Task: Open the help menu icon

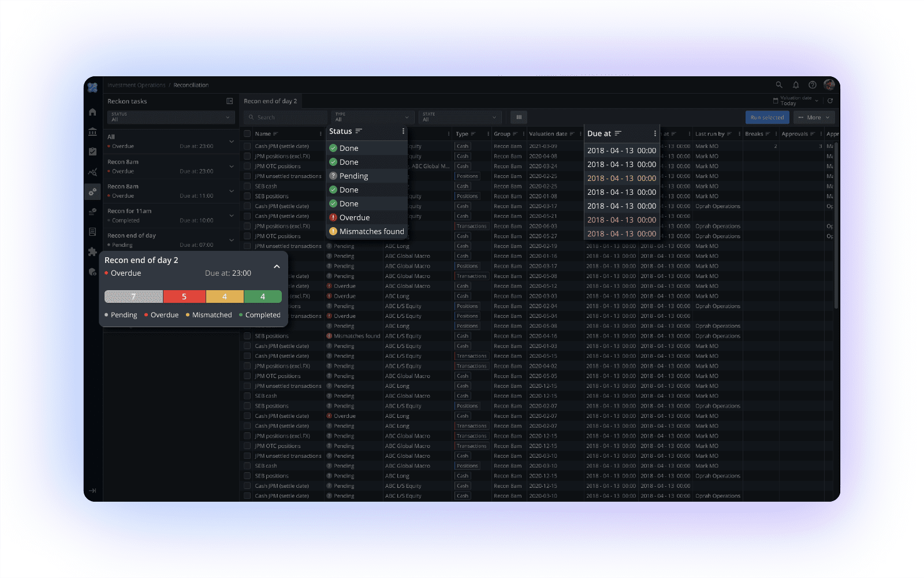Action: tap(812, 84)
